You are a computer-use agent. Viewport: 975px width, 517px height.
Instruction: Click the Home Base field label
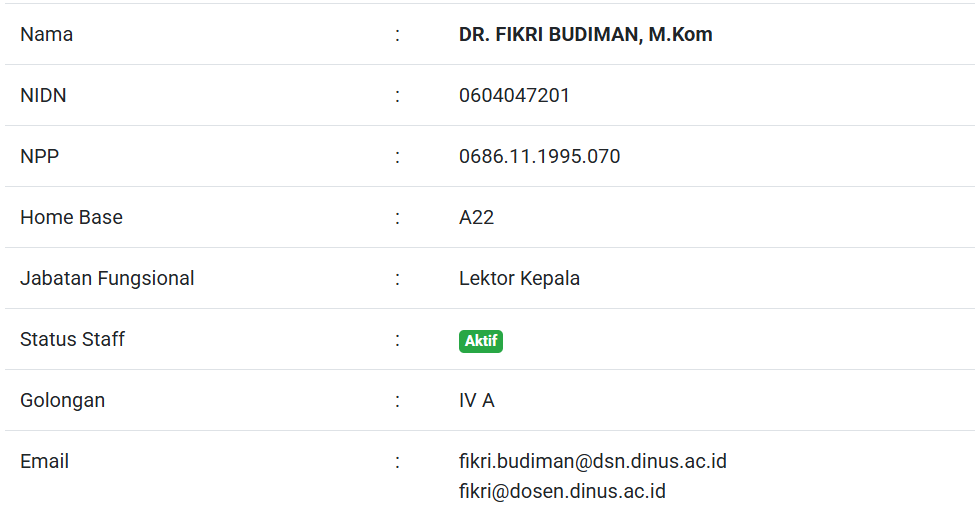tap(71, 217)
